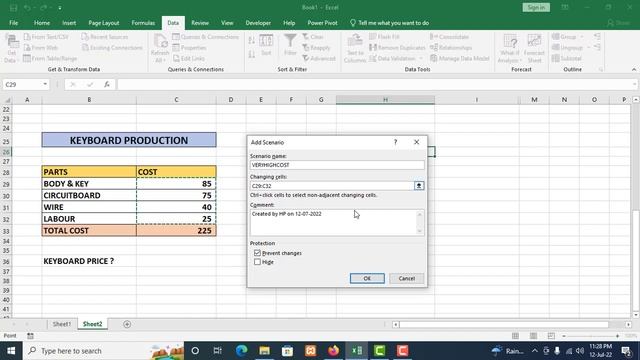The image size is (640, 360).
Task: Open Existing Connections
Action: 112,48
